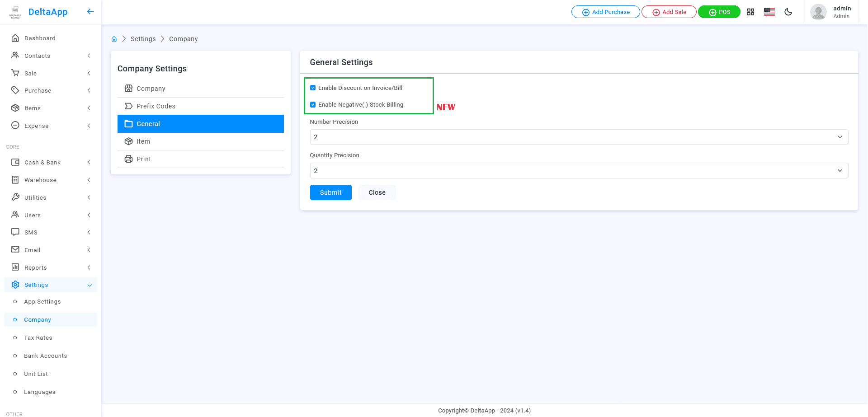The width and height of the screenshot is (868, 417).
Task: Click the Sale cart icon
Action: click(15, 73)
